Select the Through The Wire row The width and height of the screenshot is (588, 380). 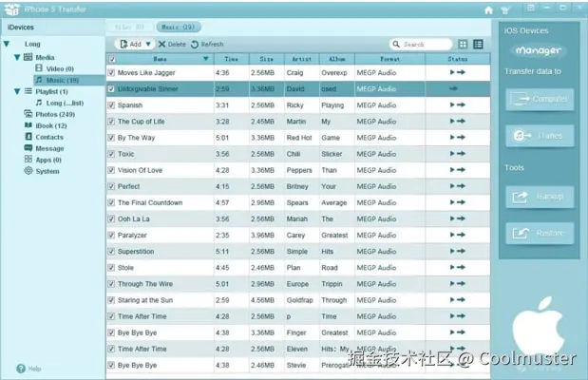pyautogui.click(x=298, y=284)
